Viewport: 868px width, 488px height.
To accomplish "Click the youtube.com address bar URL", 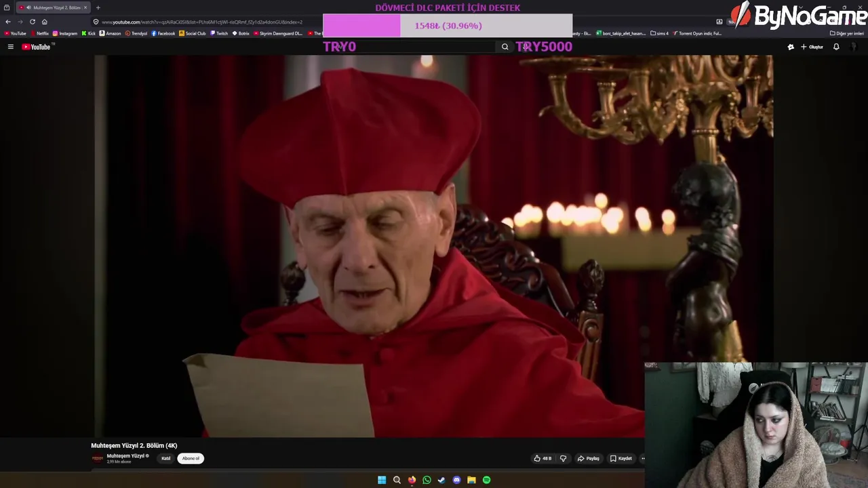I will (202, 22).
